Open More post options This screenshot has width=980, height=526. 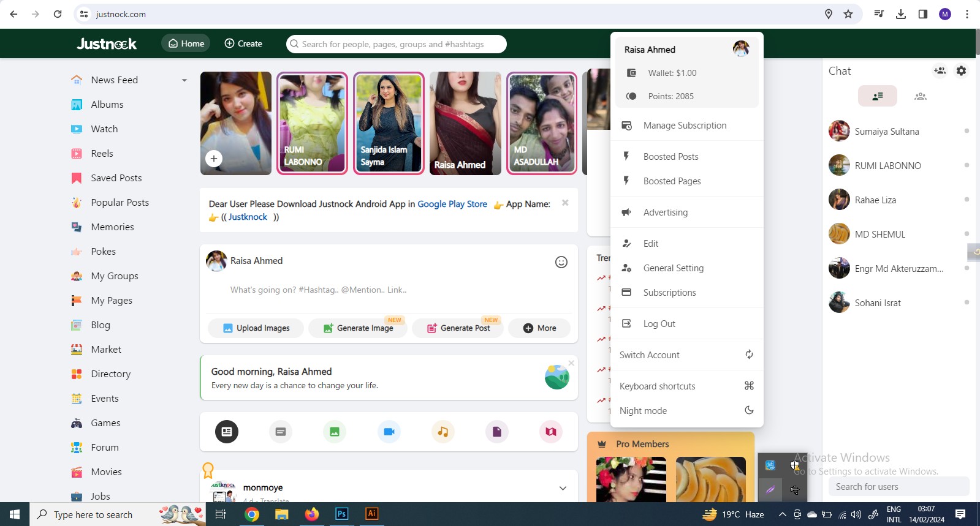[539, 328]
